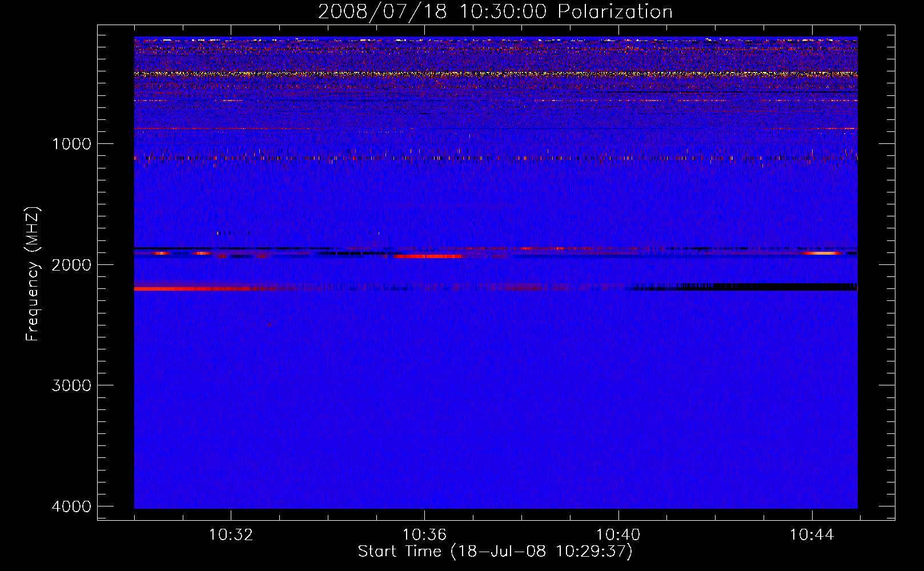Click the red burst near 1950 MHz at 10:36
This screenshot has height=571, width=924.
tap(428, 256)
